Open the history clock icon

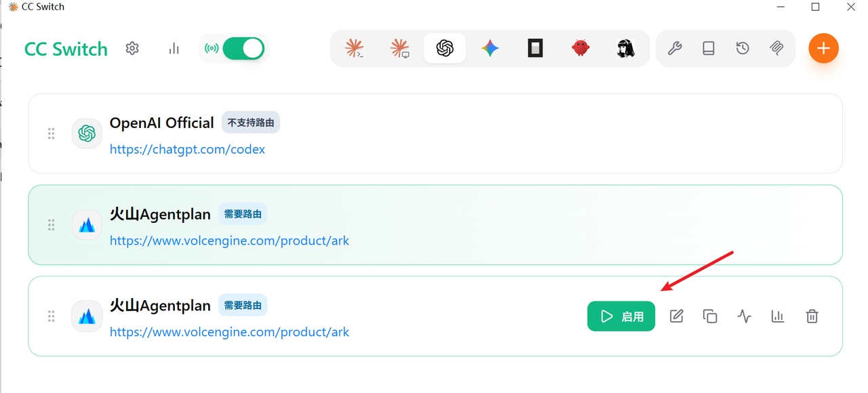click(743, 48)
